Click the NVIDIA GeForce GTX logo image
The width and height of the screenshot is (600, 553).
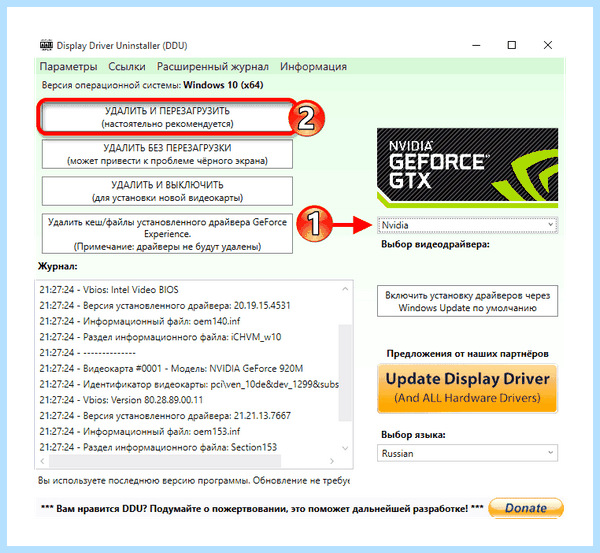(x=467, y=168)
